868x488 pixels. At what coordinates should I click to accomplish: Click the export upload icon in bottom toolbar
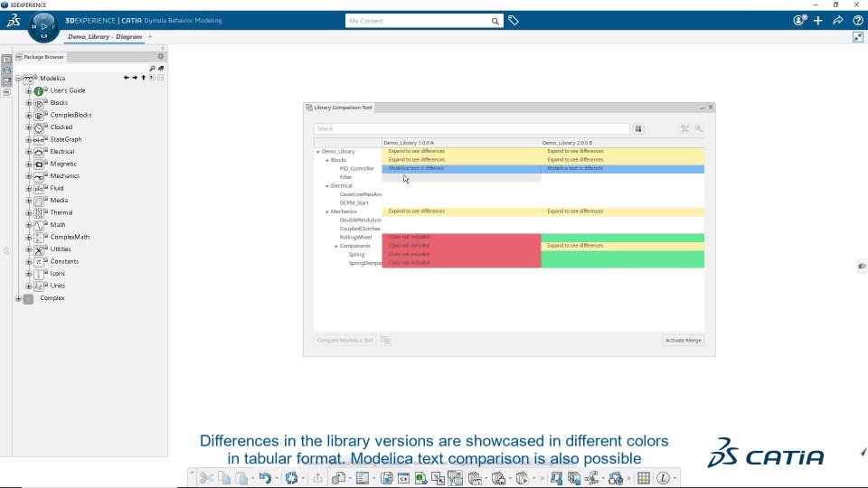click(317, 477)
